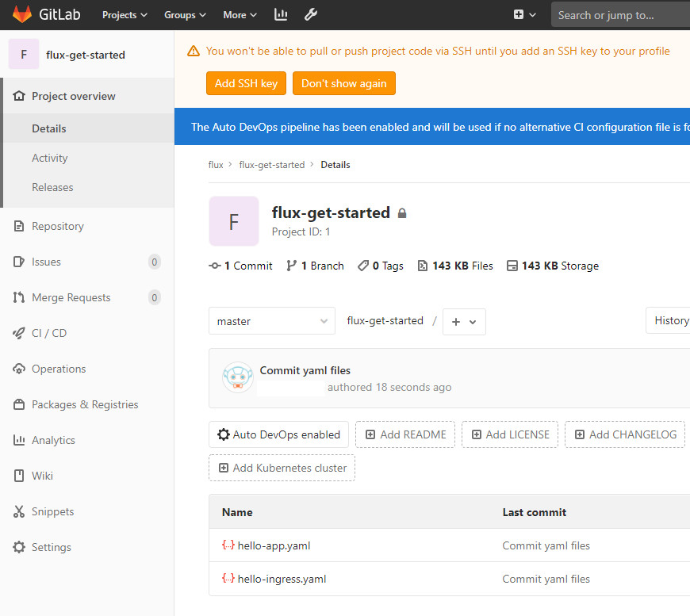This screenshot has height=616, width=690.
Task: Click the Add CHANGELOG button
Action: (625, 434)
